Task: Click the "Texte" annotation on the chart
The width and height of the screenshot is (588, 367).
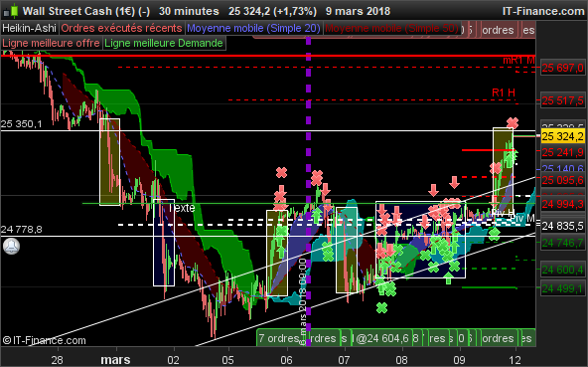Action: coord(182,208)
